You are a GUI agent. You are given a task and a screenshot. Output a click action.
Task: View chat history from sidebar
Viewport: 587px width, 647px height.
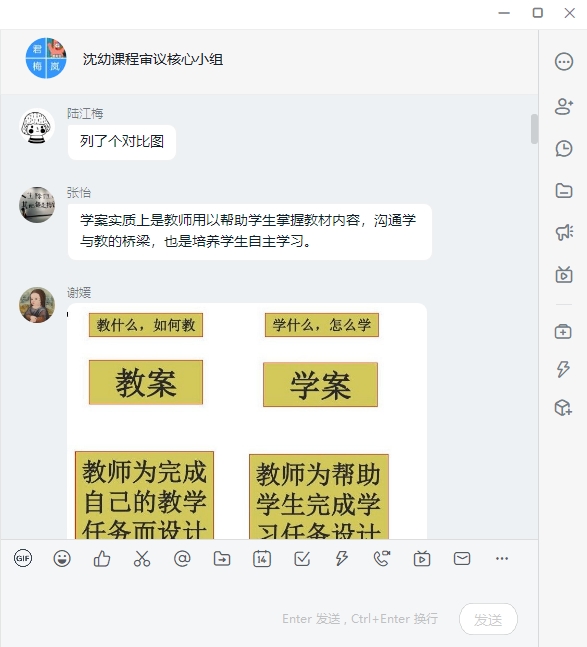tap(564, 149)
